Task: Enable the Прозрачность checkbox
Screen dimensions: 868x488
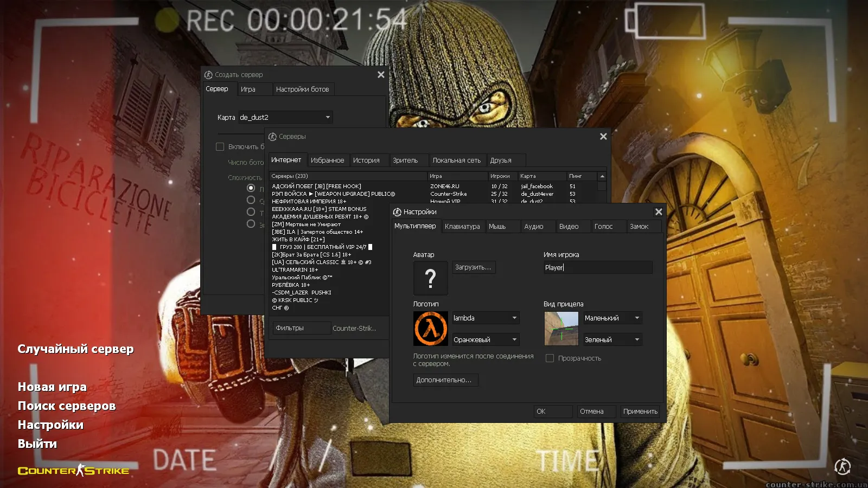Action: click(550, 358)
